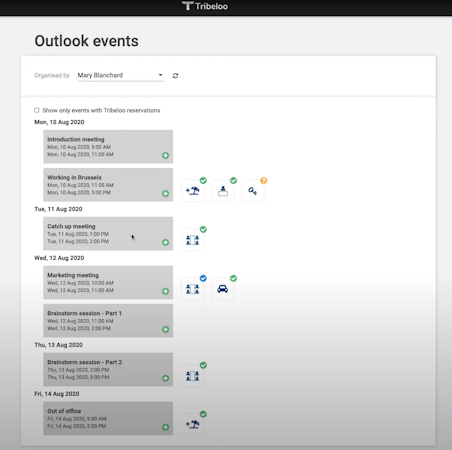Click green plus on Working in Brussels event

click(165, 193)
